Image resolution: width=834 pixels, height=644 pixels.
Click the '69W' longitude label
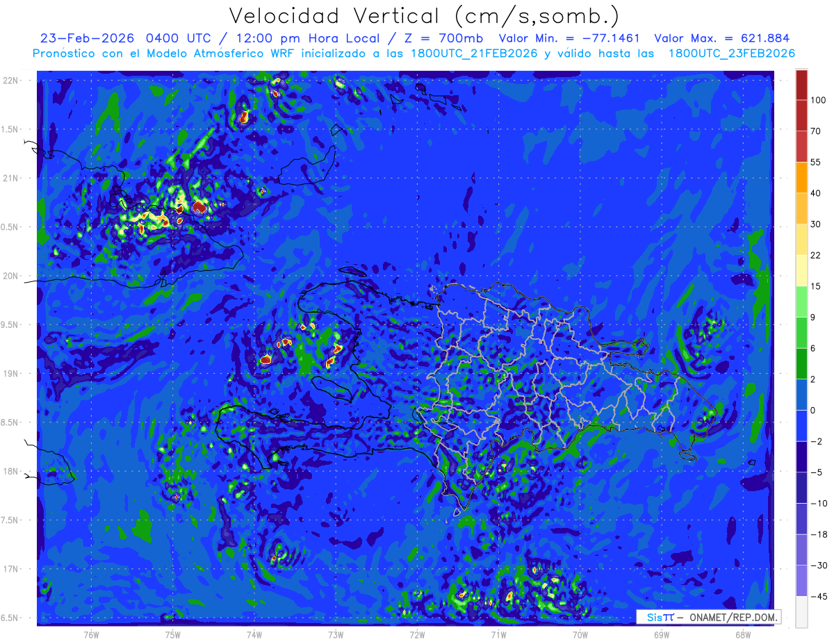tap(661, 634)
